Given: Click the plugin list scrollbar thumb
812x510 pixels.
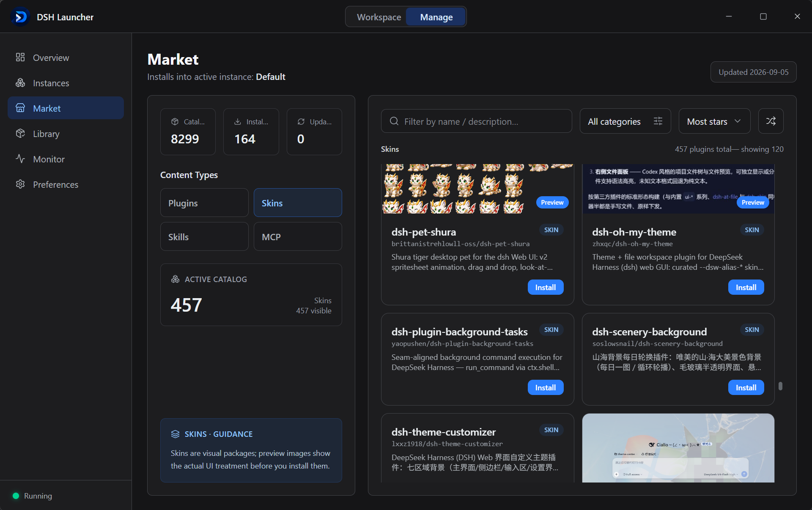Looking at the screenshot, I should (780, 386).
